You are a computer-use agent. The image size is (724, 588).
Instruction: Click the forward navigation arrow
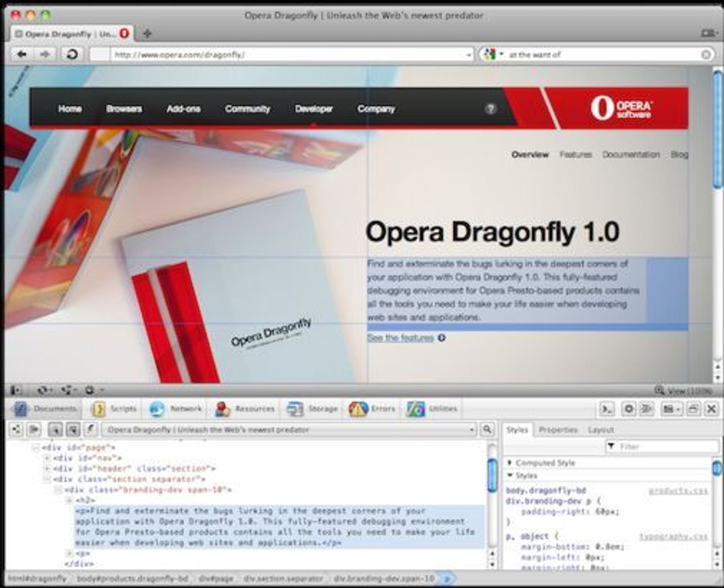(x=45, y=54)
